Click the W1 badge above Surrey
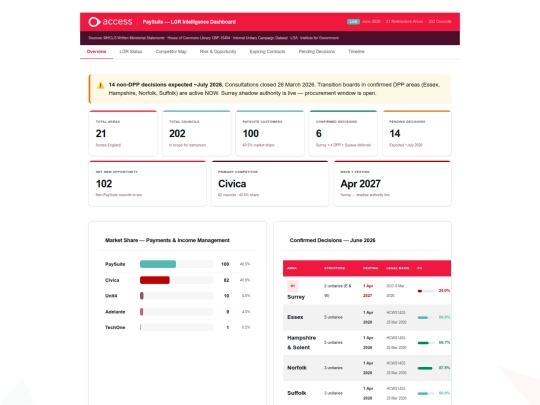 click(292, 286)
